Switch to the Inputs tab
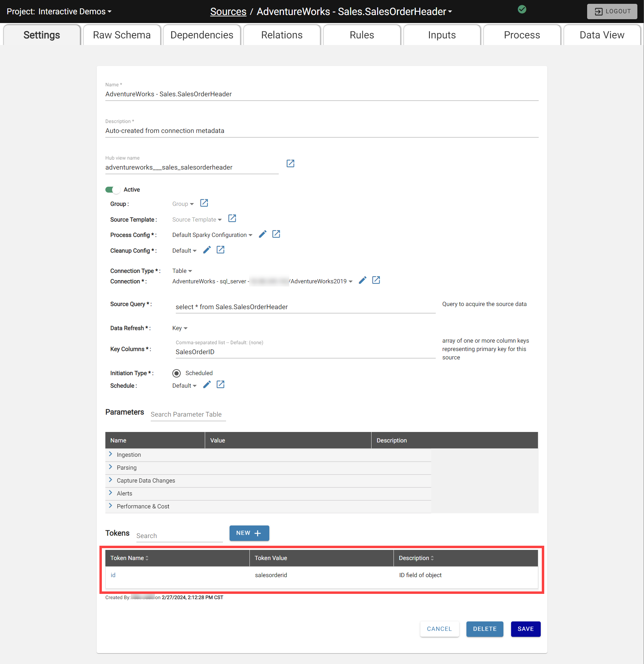Viewport: 644px width, 664px height. tap(442, 35)
